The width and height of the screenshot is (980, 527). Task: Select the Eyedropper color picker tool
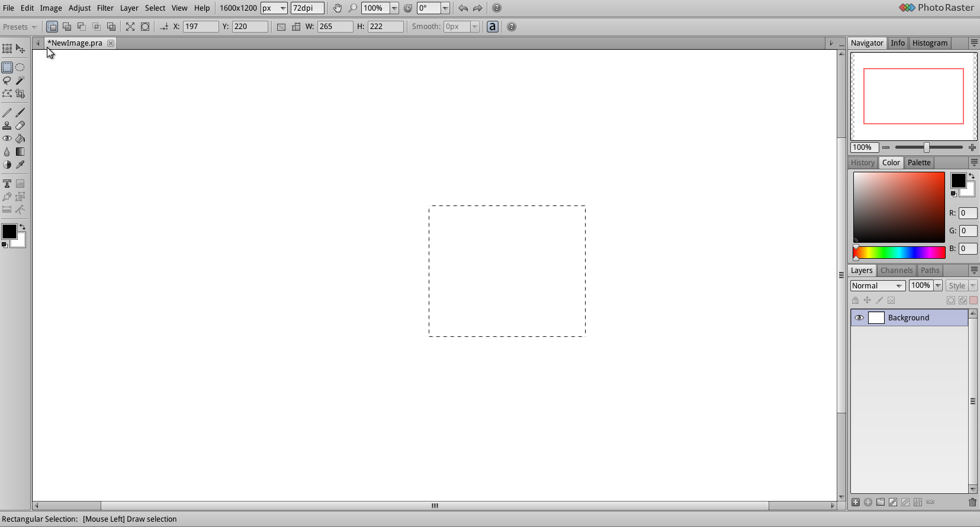20,165
